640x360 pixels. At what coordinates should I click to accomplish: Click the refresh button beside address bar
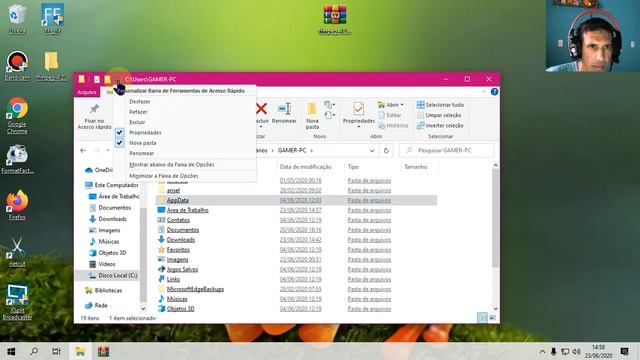click(386, 151)
